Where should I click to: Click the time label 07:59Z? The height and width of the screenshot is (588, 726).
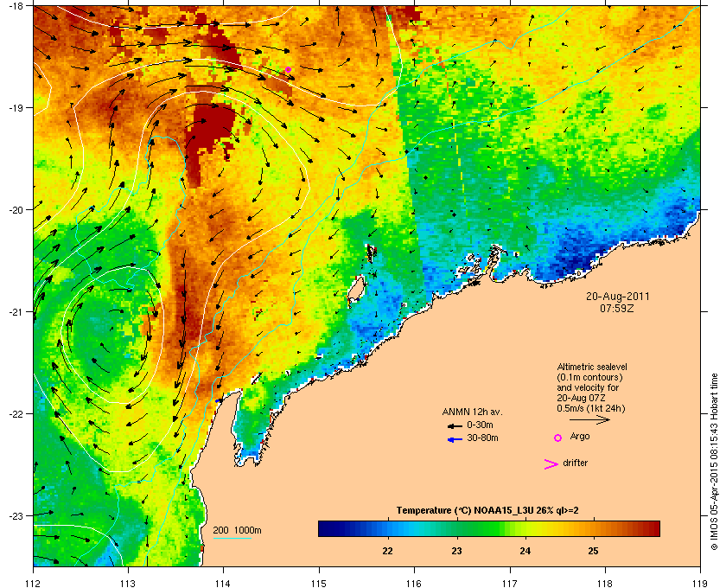(x=617, y=308)
